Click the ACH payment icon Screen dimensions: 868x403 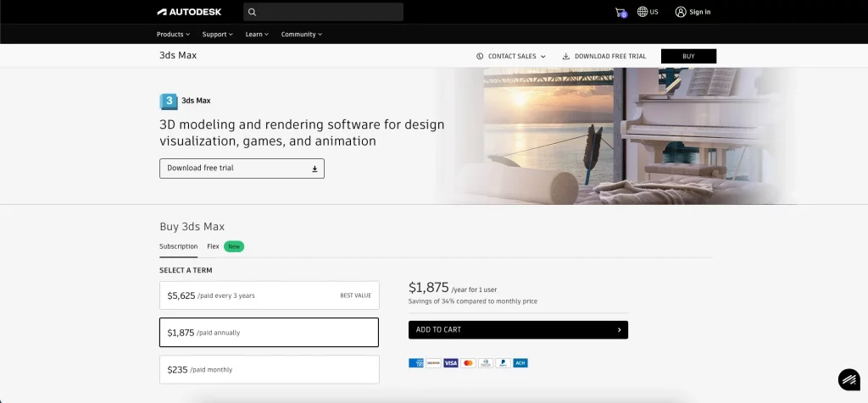tap(520, 363)
